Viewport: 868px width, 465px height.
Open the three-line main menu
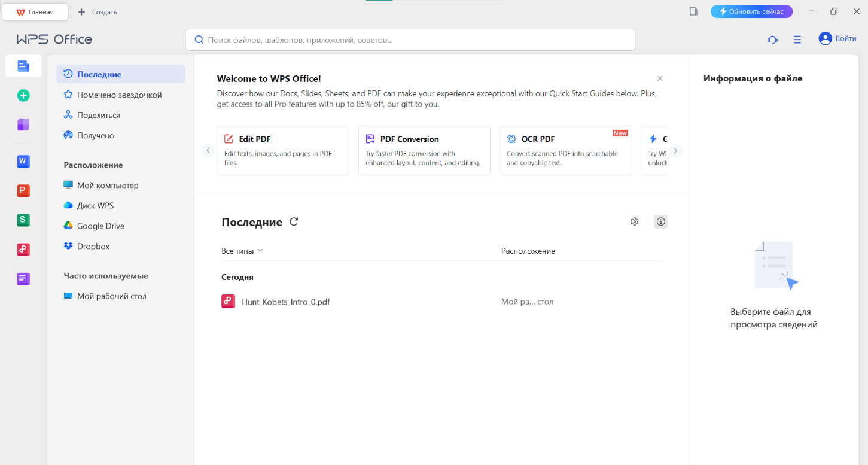click(x=797, y=39)
